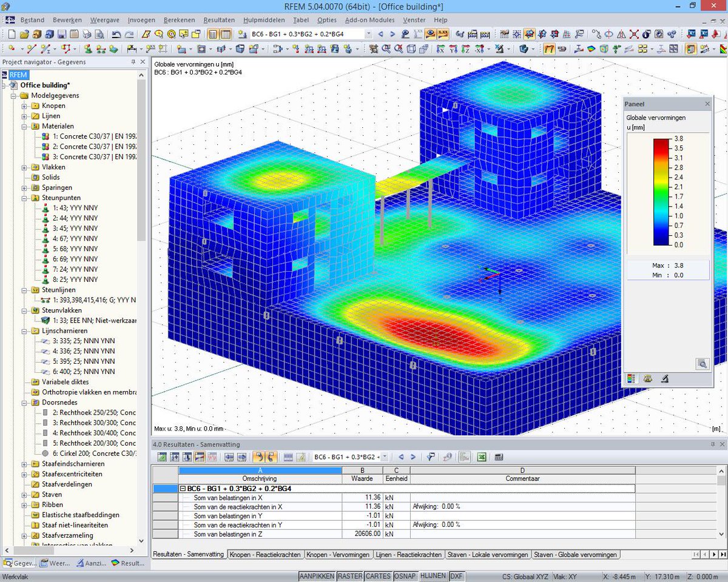Switch to Lijnen - Reactiekrachten tab

tap(408, 555)
